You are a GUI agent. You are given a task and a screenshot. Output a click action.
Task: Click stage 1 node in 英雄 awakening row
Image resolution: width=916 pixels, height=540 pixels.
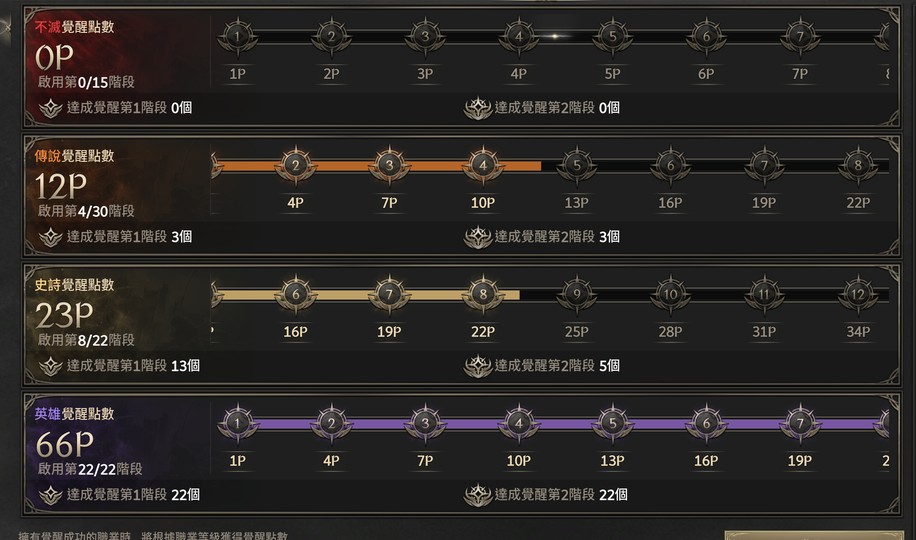[x=237, y=424]
